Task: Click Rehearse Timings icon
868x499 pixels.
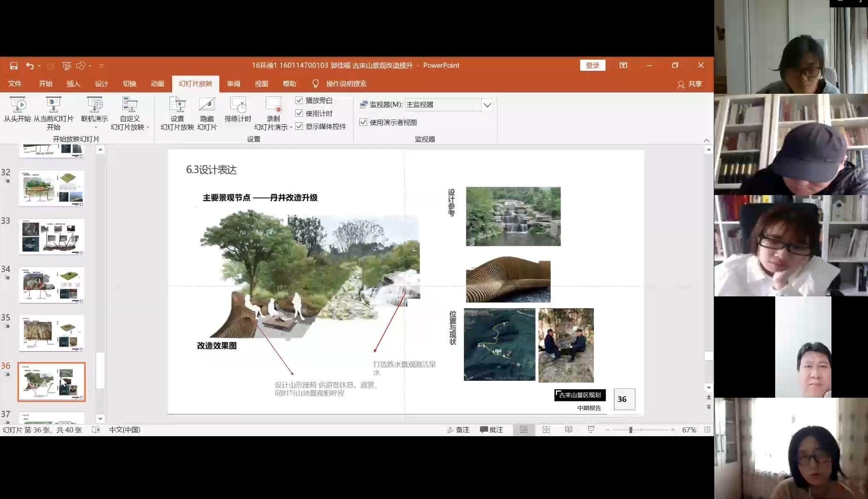Action: [238, 105]
